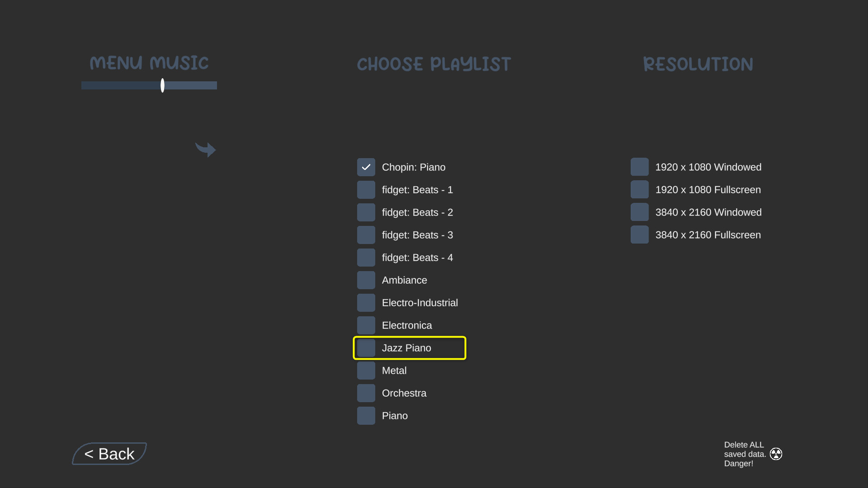Select 3840 x 2160 Windowed resolution
Screen dimensions: 868x488
(x=640, y=212)
